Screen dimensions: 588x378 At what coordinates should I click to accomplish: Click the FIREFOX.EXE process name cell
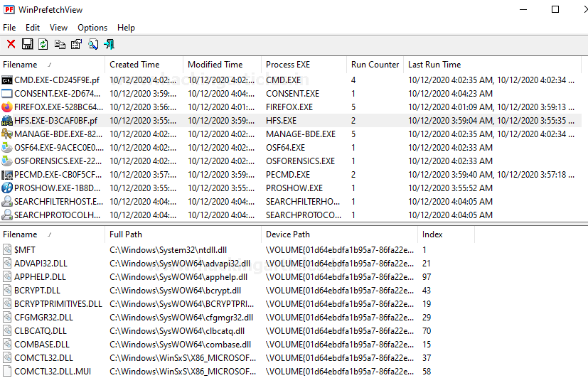point(289,107)
